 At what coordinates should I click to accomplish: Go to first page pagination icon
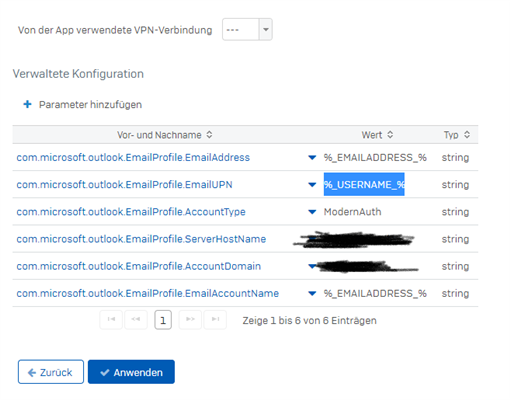click(x=111, y=320)
